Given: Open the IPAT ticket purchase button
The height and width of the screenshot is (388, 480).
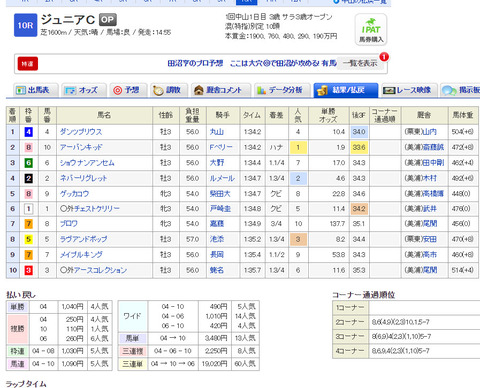Looking at the screenshot, I should pos(371,30).
